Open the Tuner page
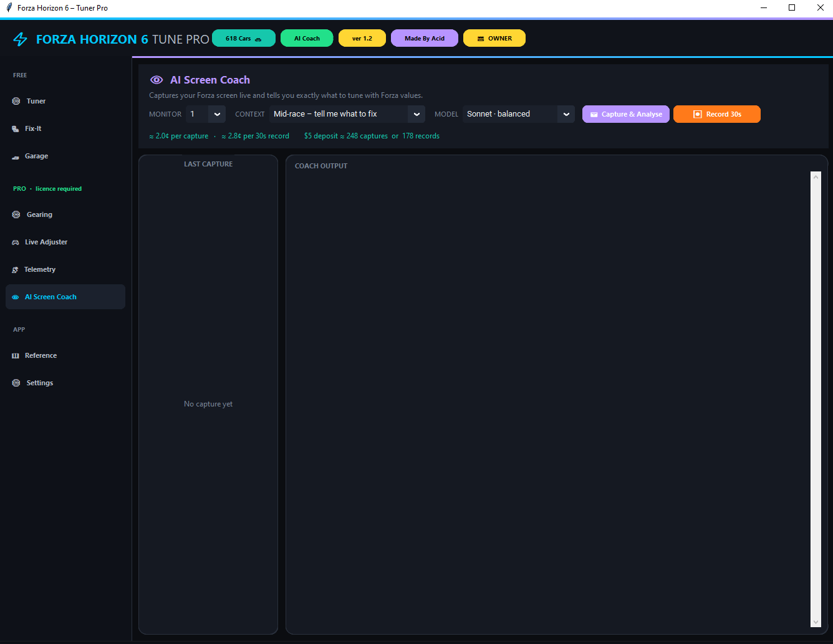Image resolution: width=833 pixels, height=644 pixels. click(x=65, y=101)
